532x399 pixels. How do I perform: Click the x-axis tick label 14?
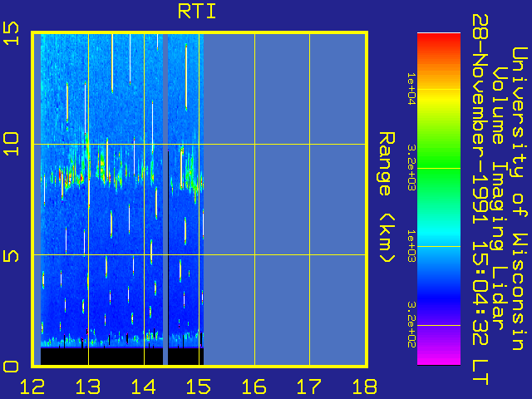143,387
